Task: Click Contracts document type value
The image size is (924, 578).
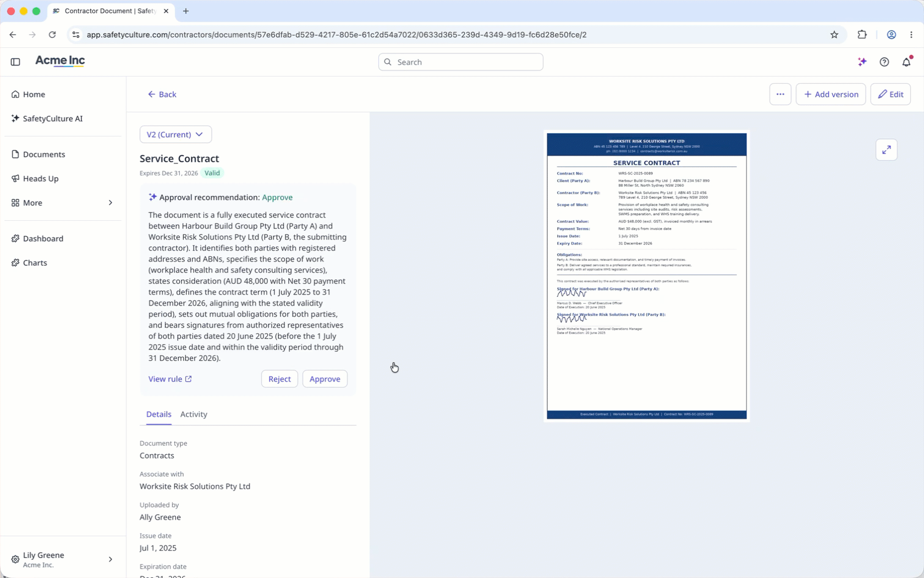Action: click(157, 455)
